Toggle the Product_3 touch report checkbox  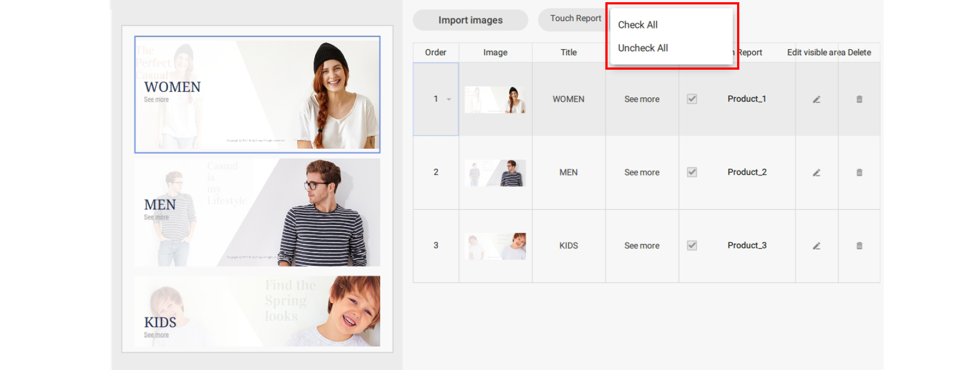click(x=692, y=246)
